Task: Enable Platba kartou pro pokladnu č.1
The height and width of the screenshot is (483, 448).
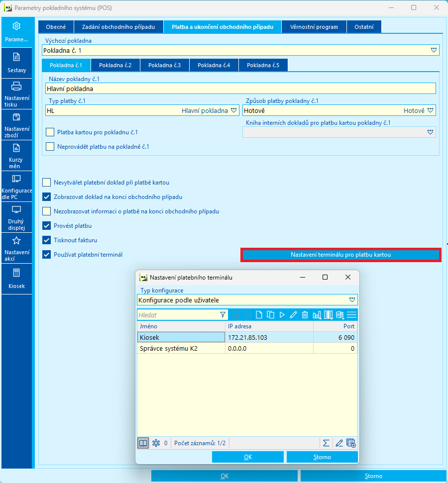Action: [50, 132]
